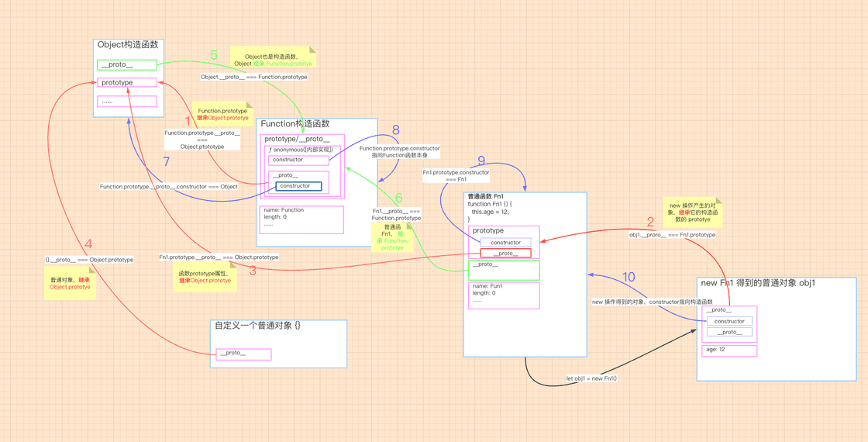The height and width of the screenshot is (442, 868).
Task: Click yellow note 'new 操作产生的对象'
Action: (x=694, y=212)
